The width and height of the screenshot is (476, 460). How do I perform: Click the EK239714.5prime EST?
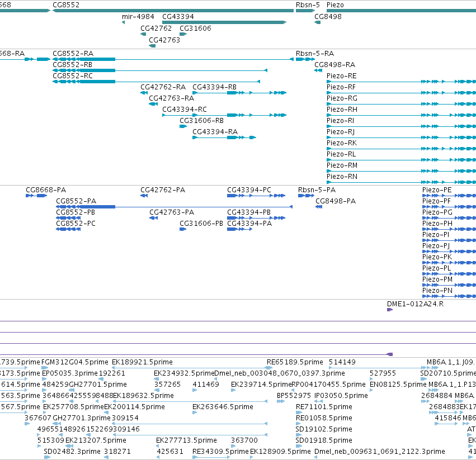click(x=261, y=385)
